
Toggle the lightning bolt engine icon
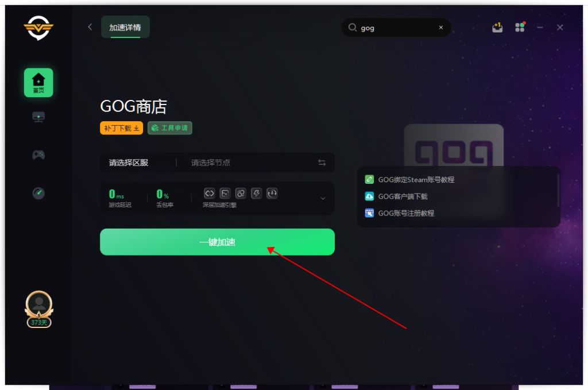pos(256,194)
